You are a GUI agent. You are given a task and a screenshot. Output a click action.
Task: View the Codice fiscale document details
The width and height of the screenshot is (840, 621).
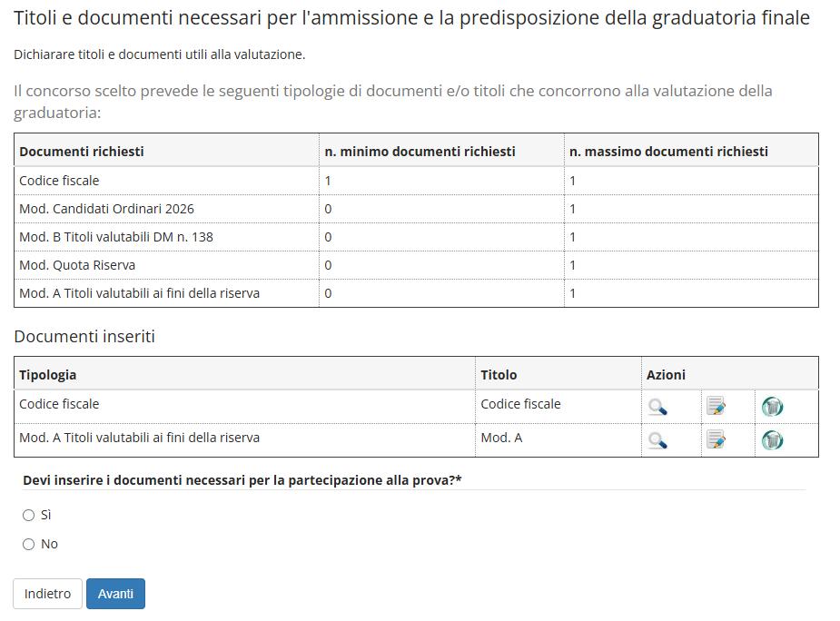point(657,407)
